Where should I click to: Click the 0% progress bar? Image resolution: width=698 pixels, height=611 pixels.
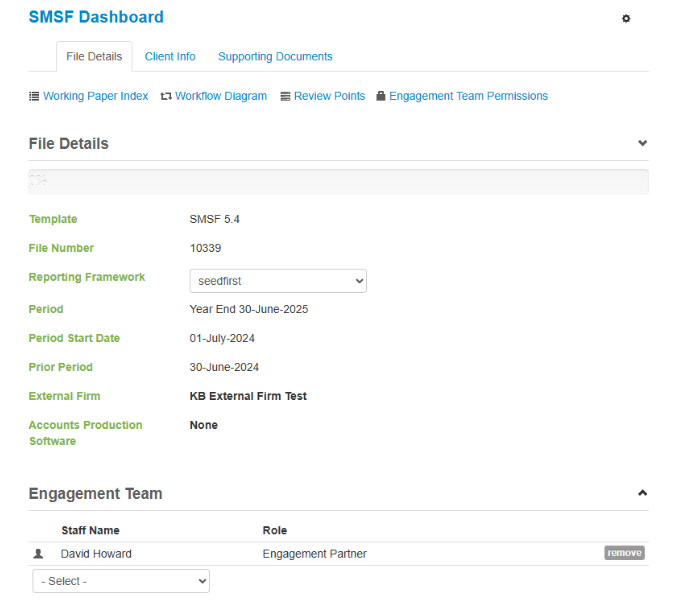pos(338,182)
